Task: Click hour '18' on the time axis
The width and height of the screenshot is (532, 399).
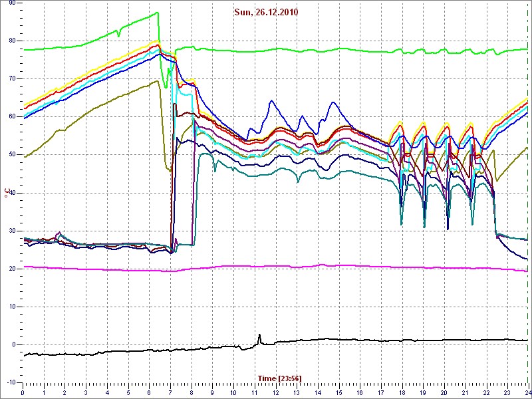Action: coord(402,393)
